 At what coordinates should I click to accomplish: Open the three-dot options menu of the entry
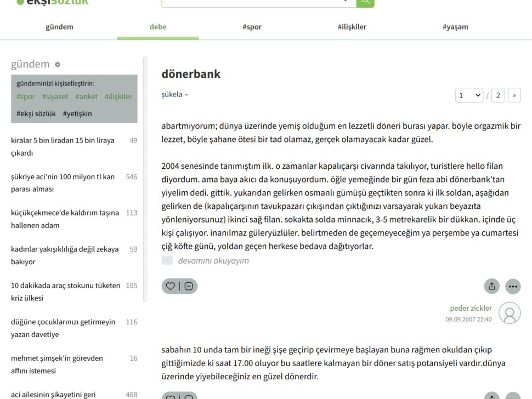[x=513, y=286]
